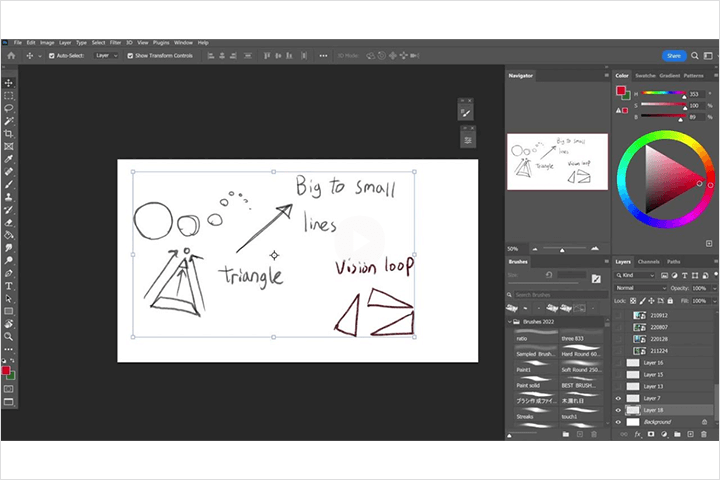The width and height of the screenshot is (720, 480).
Task: Select the Eyedropper tool
Action: pyautogui.click(x=9, y=159)
